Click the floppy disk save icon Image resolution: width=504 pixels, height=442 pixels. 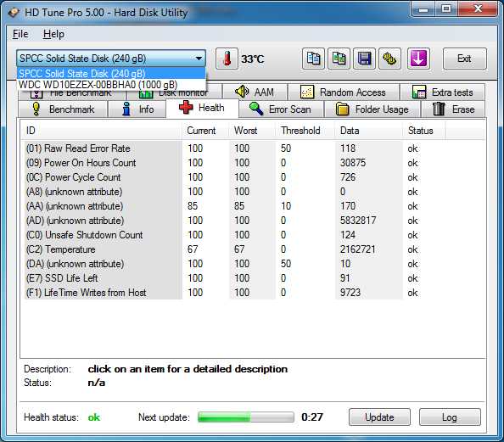tap(364, 59)
